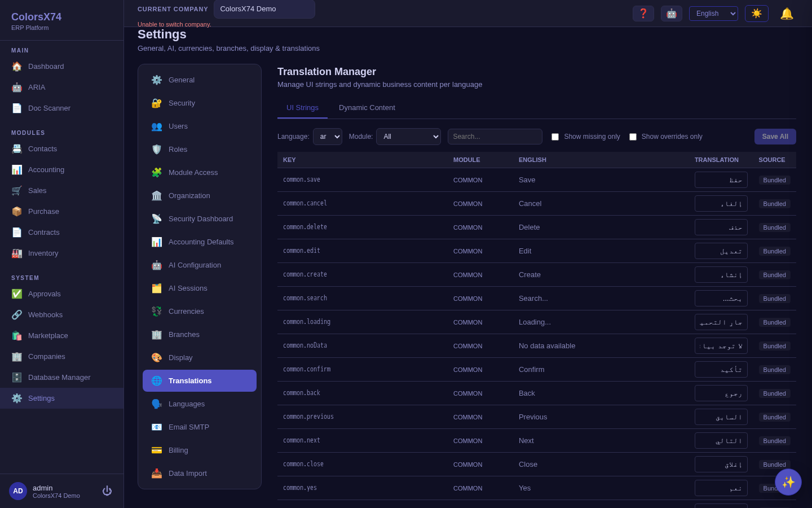Open AI Configuration settings
Screen dimensions: 812x508
(x=200, y=265)
